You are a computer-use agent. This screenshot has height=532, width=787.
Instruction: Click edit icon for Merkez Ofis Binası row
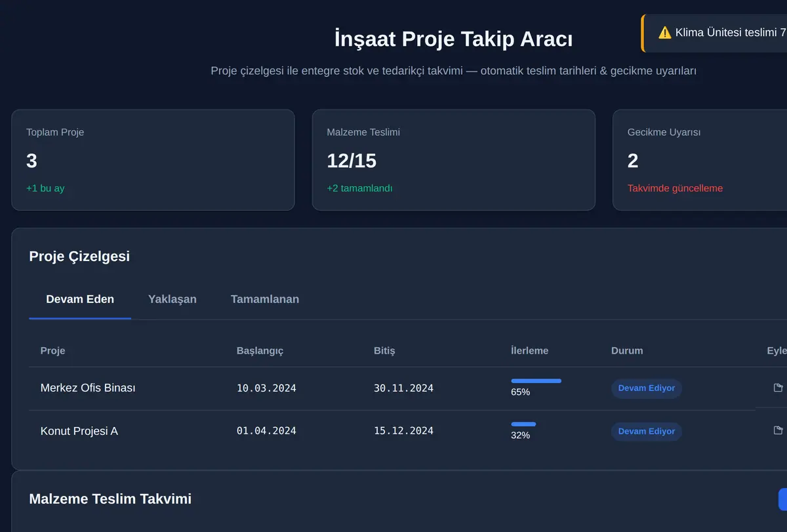pos(778,388)
